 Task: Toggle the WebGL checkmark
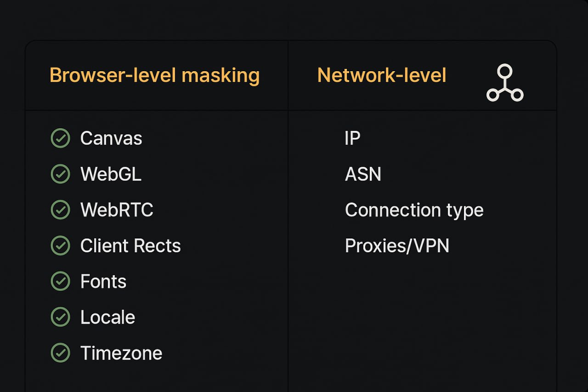[x=60, y=174]
